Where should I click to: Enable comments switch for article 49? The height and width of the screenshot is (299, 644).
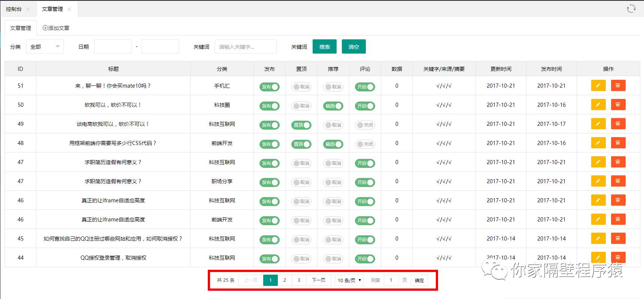(x=365, y=125)
